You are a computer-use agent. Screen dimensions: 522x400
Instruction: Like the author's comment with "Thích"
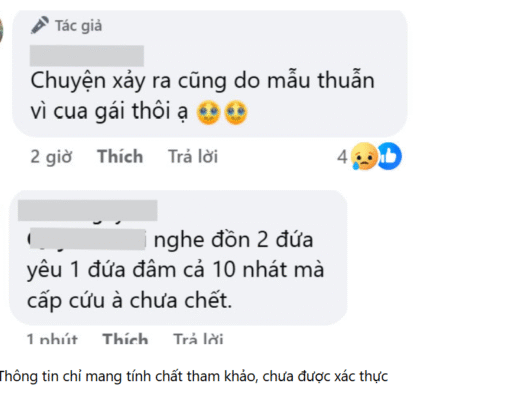click(x=120, y=156)
